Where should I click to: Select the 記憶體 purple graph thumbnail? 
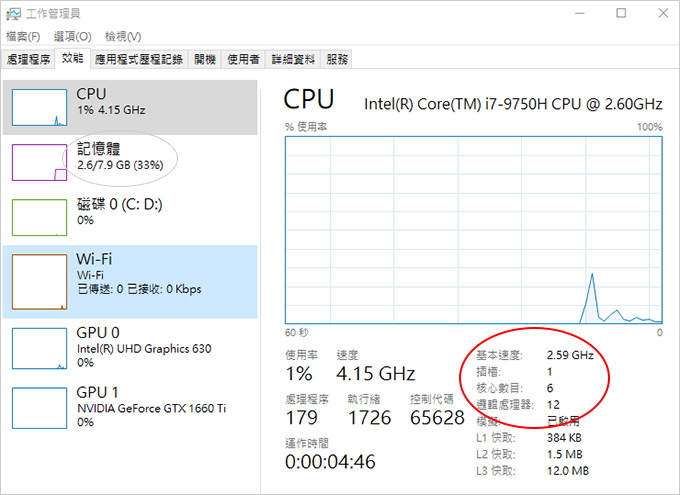click(39, 163)
